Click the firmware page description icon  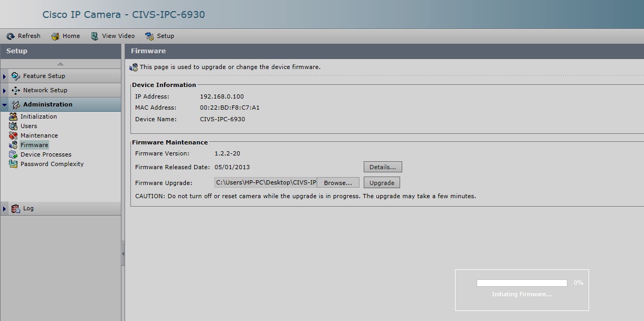pyautogui.click(x=134, y=67)
